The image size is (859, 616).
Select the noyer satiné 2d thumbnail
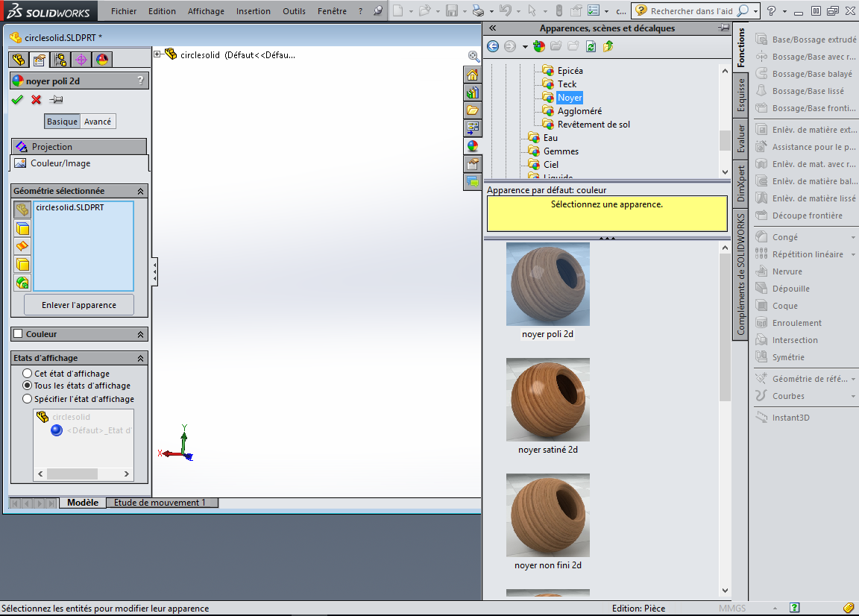tap(548, 400)
